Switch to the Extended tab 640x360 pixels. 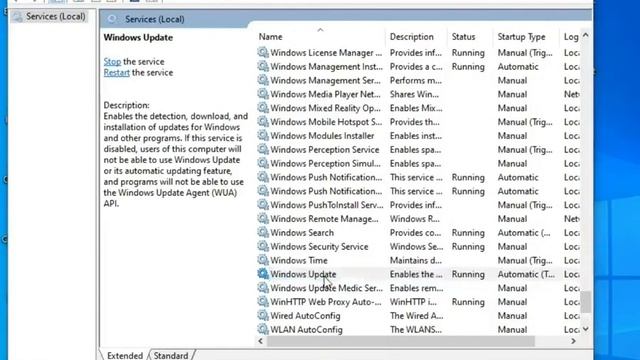click(124, 355)
